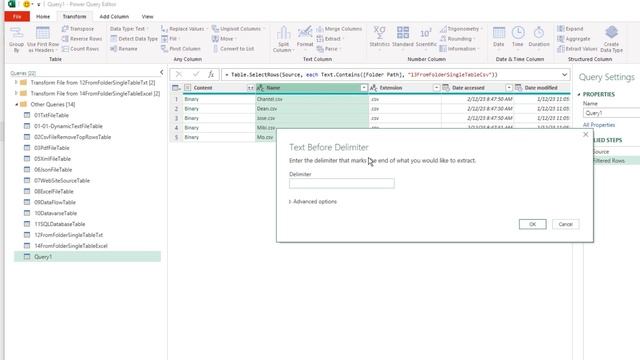Click Cancel in the delimiter dialog
Image resolution: width=640 pixels, height=360 pixels.
point(565,224)
